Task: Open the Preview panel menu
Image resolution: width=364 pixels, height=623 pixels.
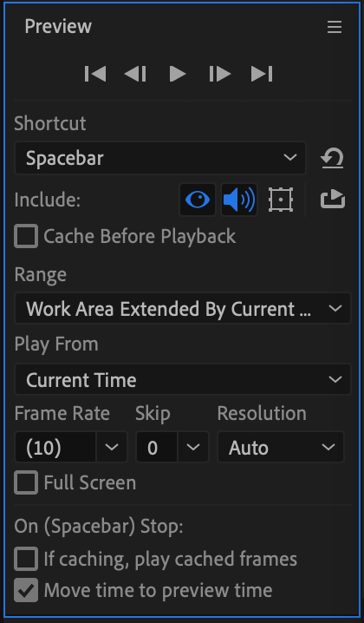Action: click(x=335, y=27)
